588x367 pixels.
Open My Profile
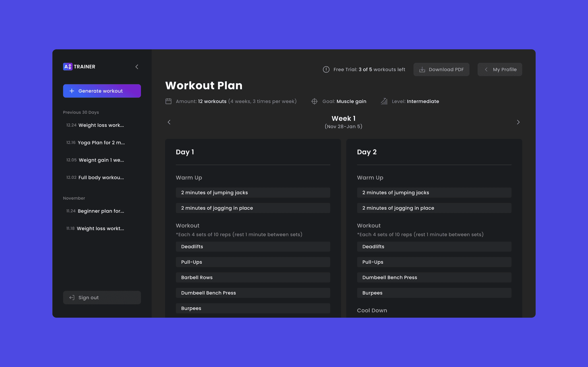click(500, 69)
